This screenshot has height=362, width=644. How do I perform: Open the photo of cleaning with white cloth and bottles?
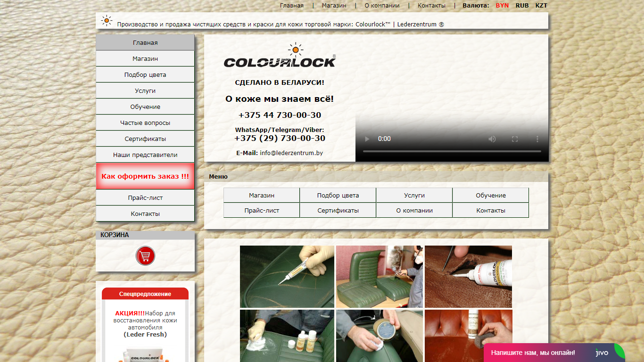(x=287, y=336)
